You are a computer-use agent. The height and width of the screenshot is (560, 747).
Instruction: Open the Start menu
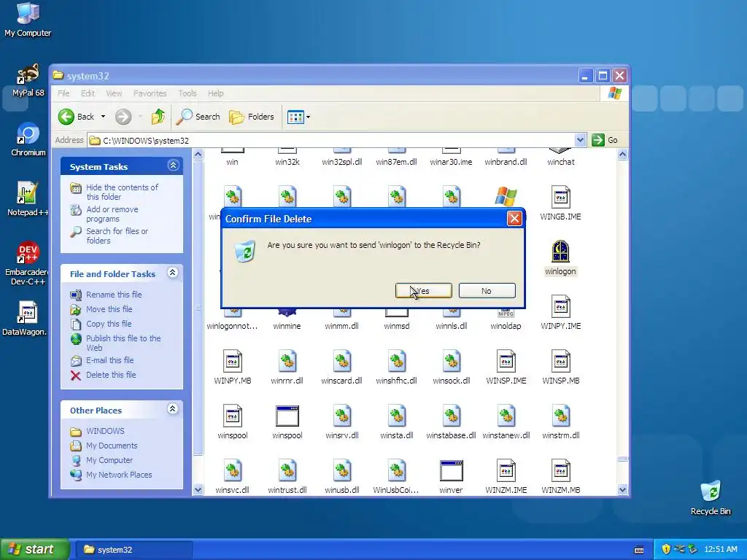(x=34, y=549)
